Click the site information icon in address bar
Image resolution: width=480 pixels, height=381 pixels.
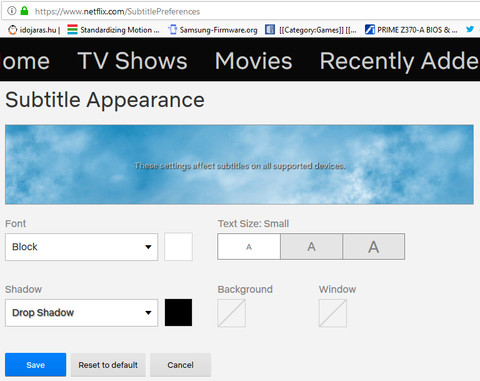pyautogui.click(x=12, y=11)
